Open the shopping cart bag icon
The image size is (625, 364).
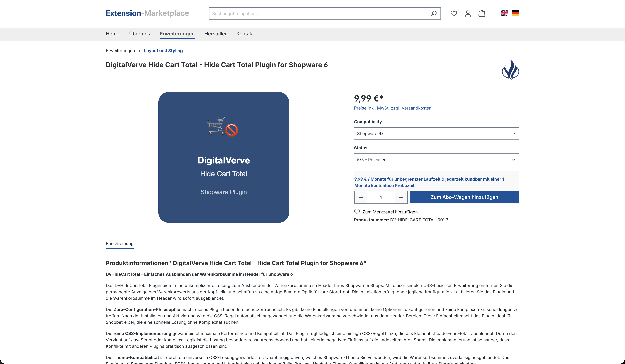482,13
